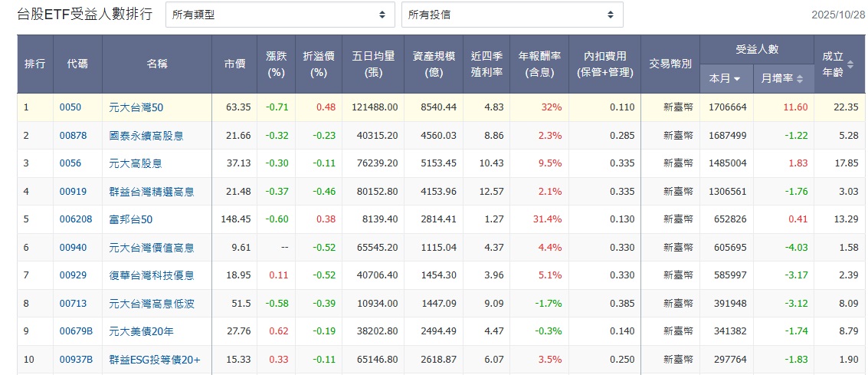
Task: Click the 近四季殖利率 column header
Action: [x=487, y=64]
